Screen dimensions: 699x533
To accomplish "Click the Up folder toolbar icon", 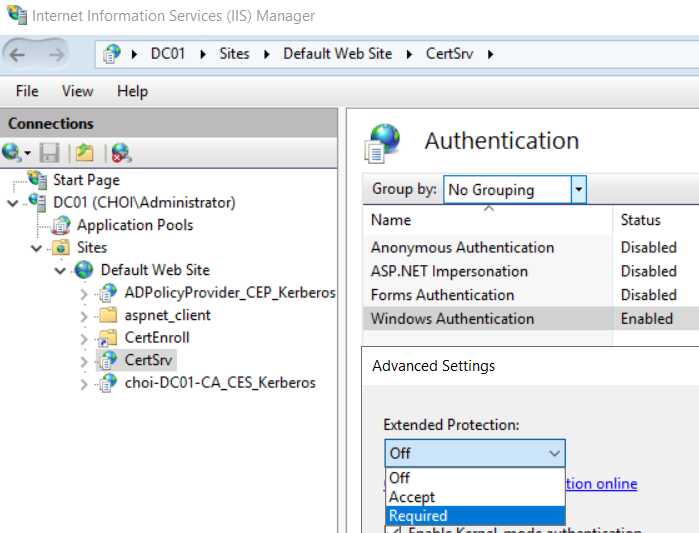I will 85,153.
